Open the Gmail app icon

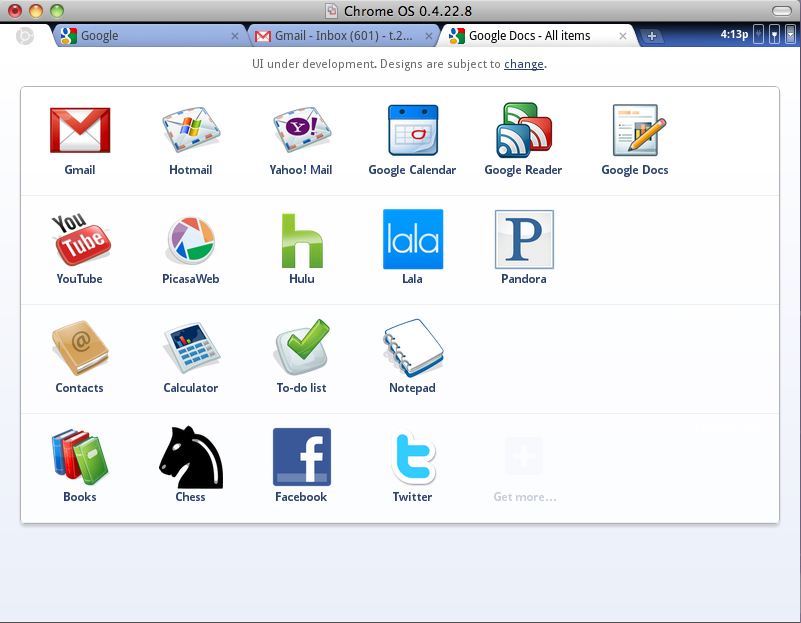tap(80, 130)
